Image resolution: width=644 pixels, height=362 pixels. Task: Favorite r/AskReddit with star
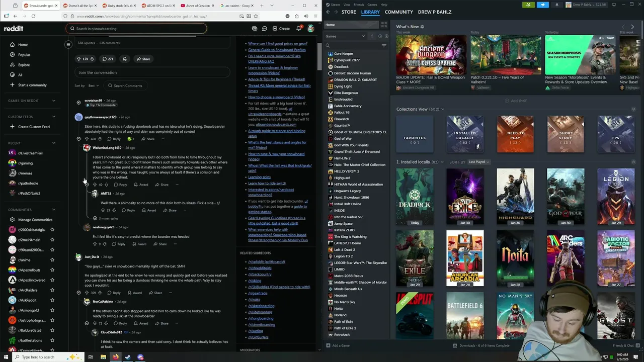52,300
